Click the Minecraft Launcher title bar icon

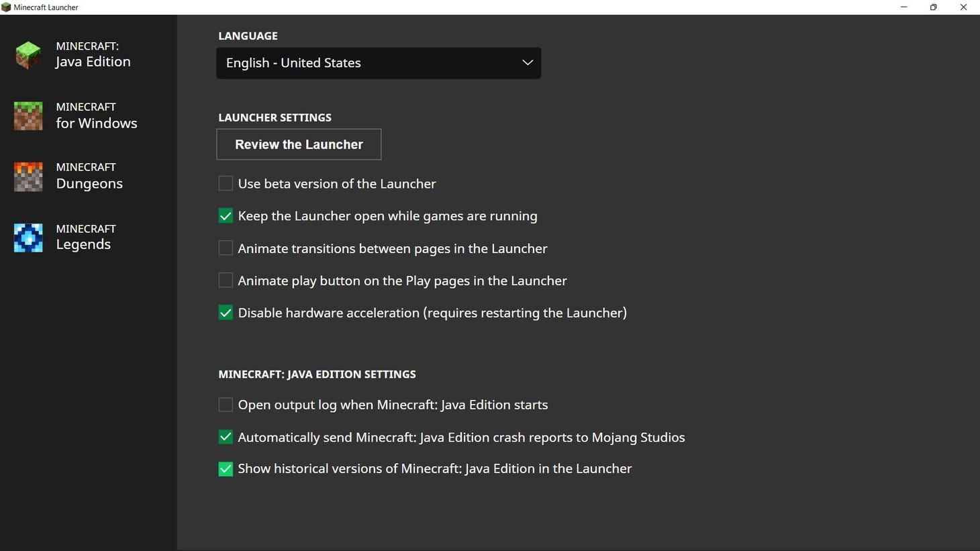click(6, 7)
